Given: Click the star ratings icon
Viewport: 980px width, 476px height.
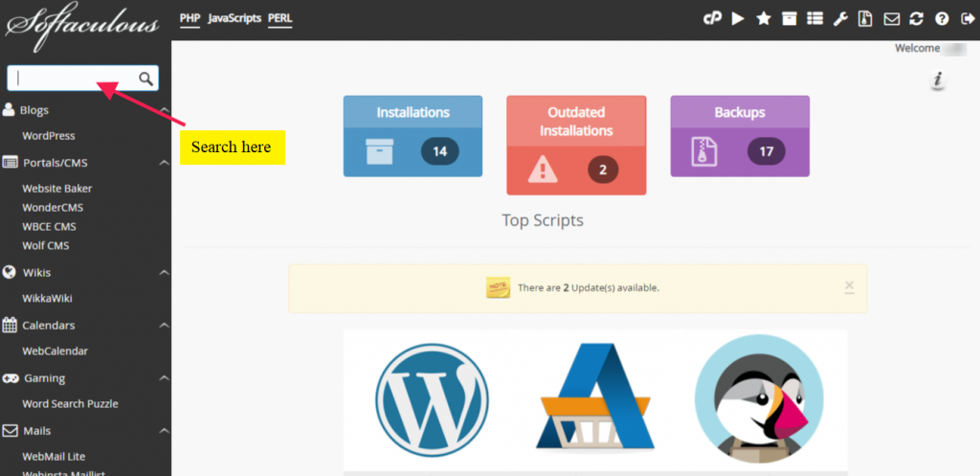Looking at the screenshot, I should pos(764,19).
